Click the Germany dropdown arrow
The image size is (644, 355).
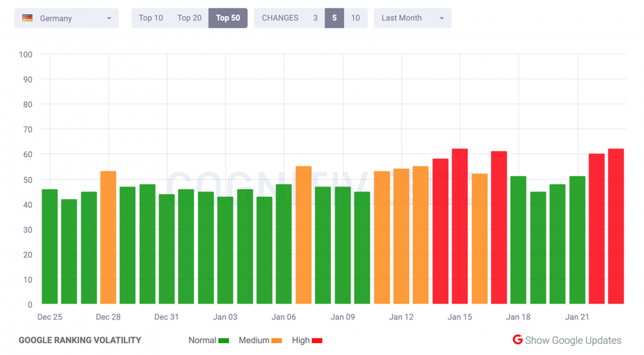click(x=109, y=19)
